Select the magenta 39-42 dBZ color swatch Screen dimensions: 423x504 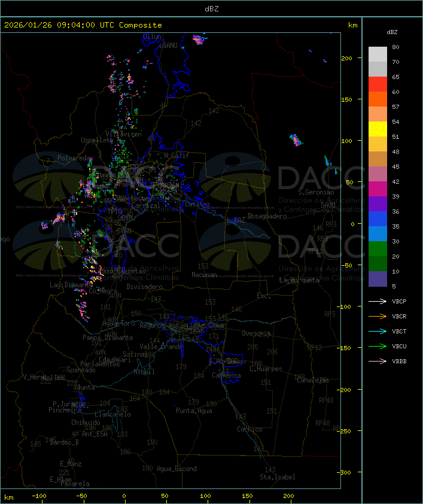point(378,189)
